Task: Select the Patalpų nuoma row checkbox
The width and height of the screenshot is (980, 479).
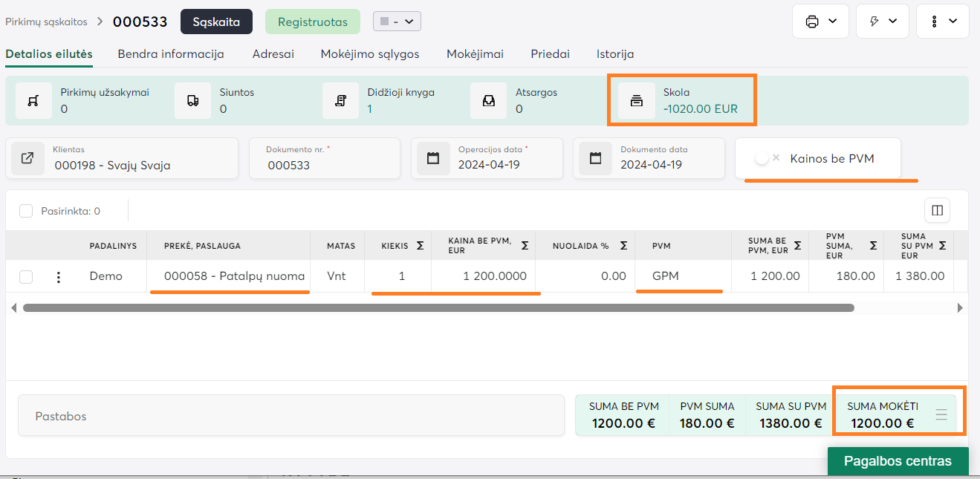Action: (26, 276)
